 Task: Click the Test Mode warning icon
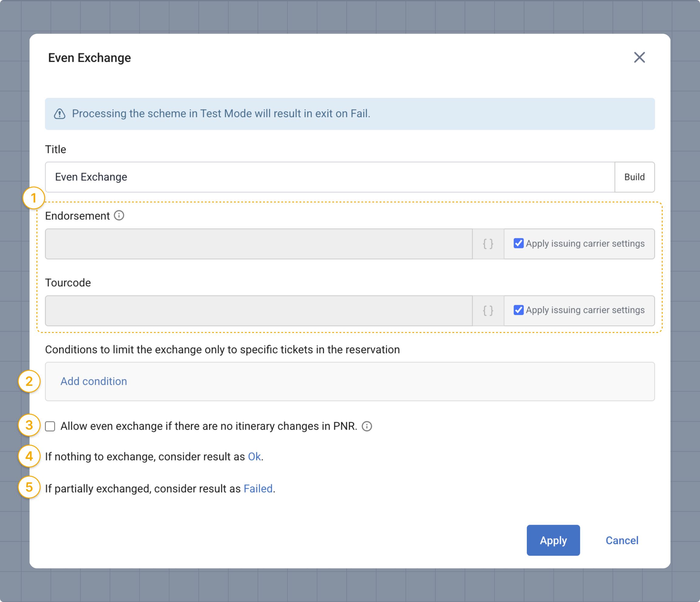tap(60, 114)
